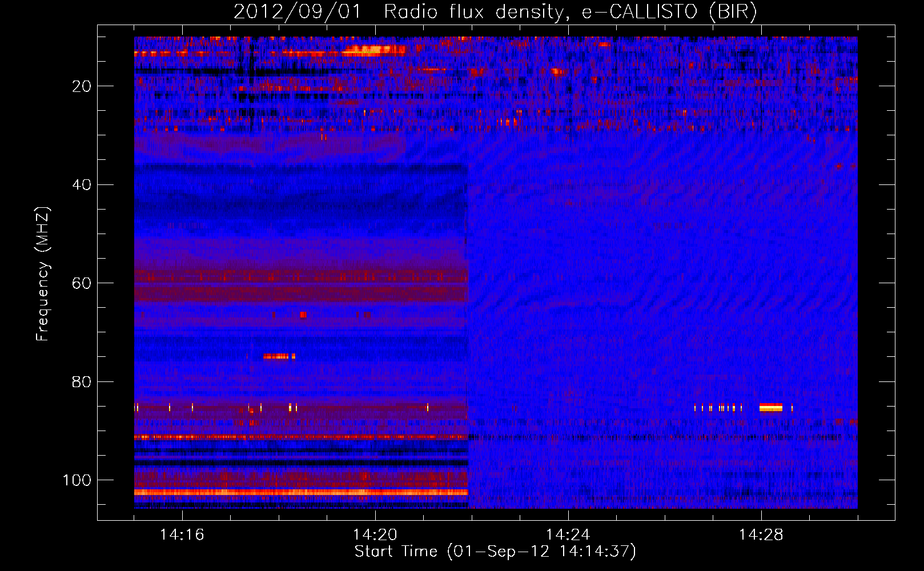
Task: Click the "Start Time (01-Sep-12 14:14:37)" label
Action: pos(495,552)
